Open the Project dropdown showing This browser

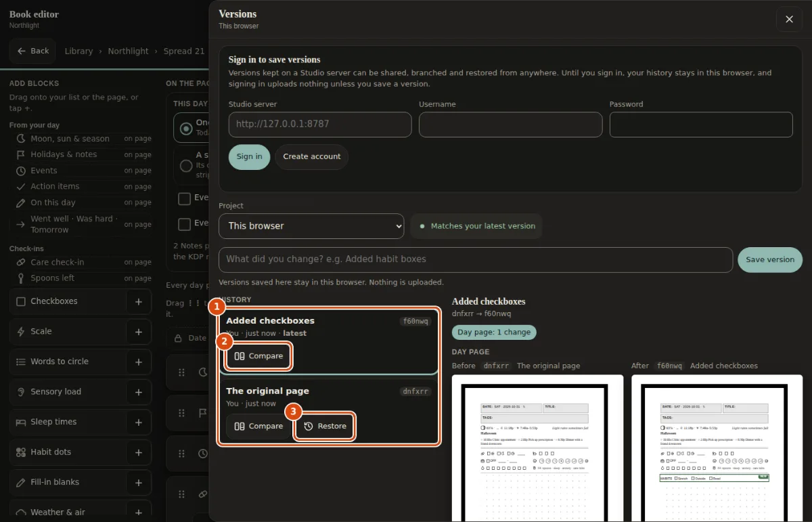click(311, 226)
